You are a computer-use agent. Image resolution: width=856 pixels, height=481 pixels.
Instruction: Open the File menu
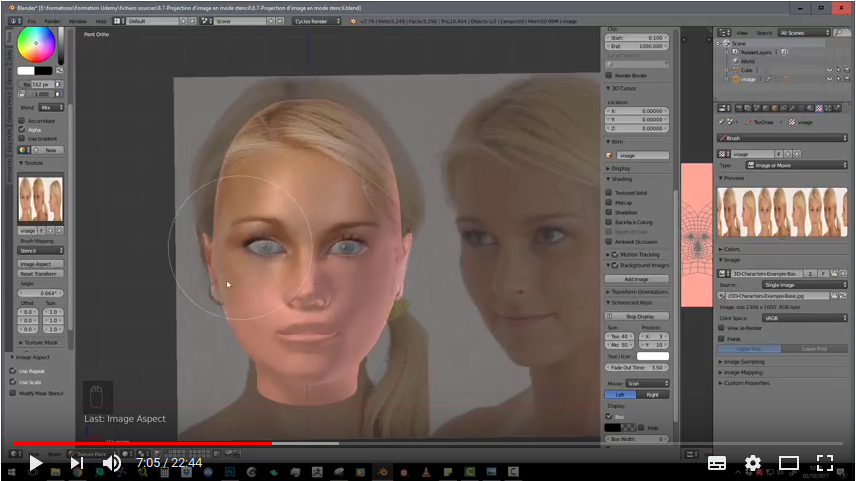pos(32,21)
